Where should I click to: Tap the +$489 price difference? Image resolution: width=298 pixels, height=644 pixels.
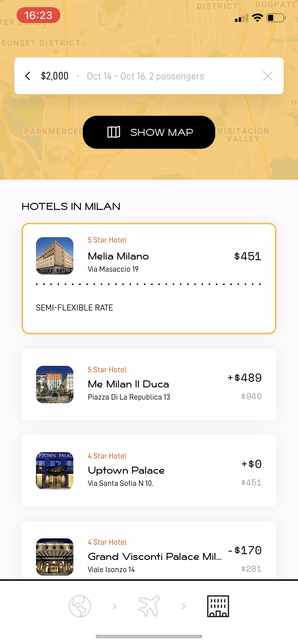245,378
